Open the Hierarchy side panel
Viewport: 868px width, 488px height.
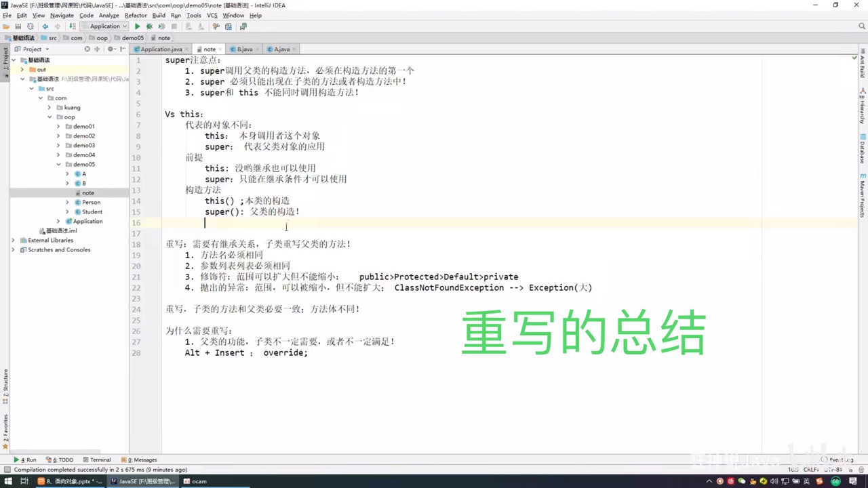[863, 98]
